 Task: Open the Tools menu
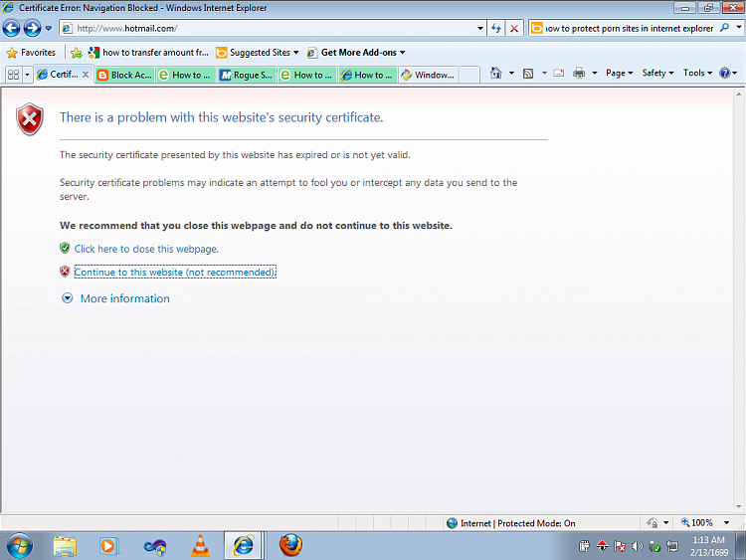point(697,73)
